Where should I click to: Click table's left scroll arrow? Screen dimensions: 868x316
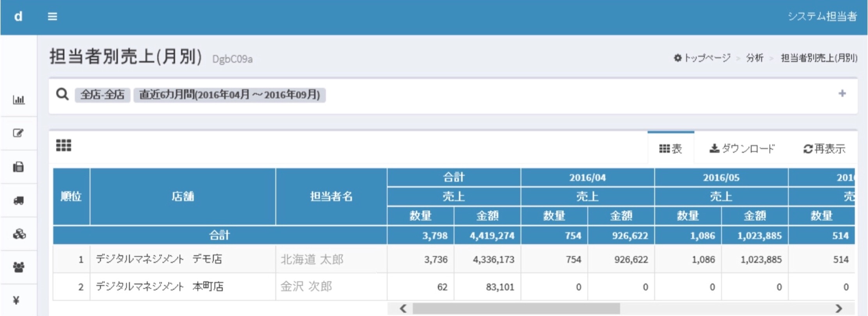tap(403, 309)
